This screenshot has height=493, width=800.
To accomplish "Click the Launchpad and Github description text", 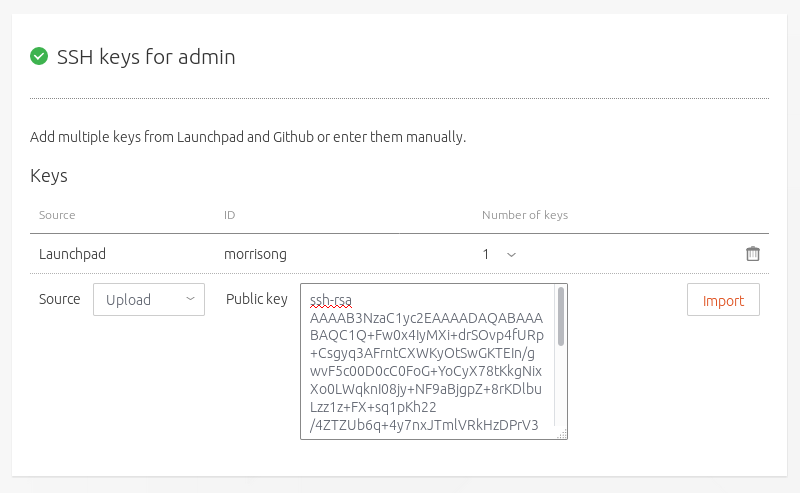I will click(x=248, y=136).
